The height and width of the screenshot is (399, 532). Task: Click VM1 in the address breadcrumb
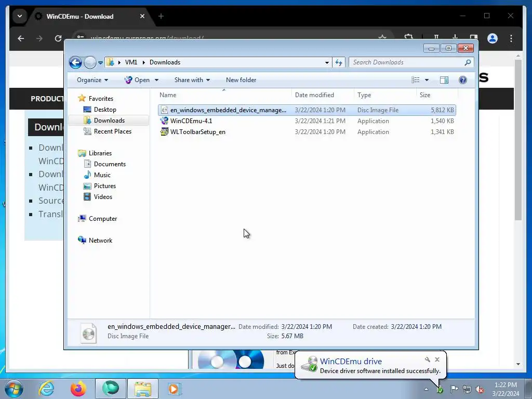pos(131,62)
